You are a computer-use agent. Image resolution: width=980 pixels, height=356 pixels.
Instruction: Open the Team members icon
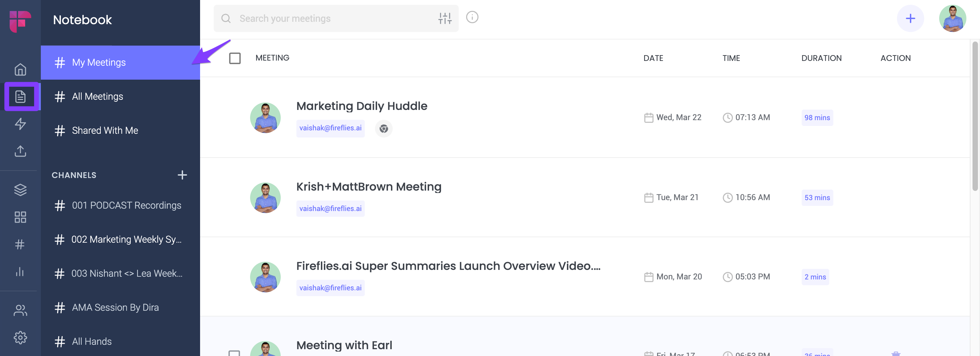pyautogui.click(x=20, y=310)
